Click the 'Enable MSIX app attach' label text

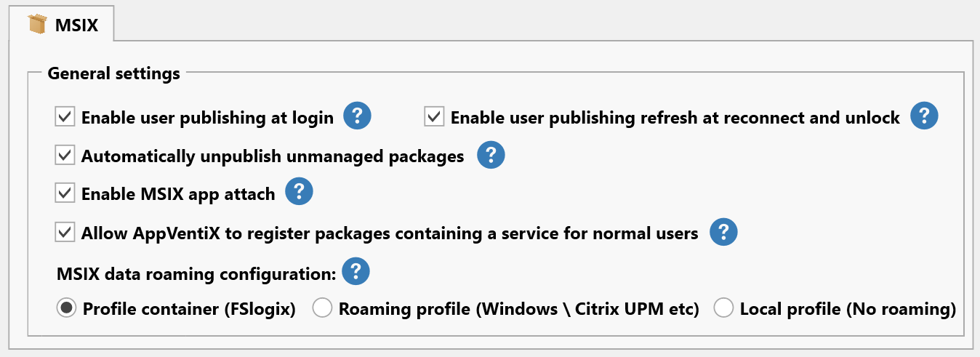[x=178, y=195]
